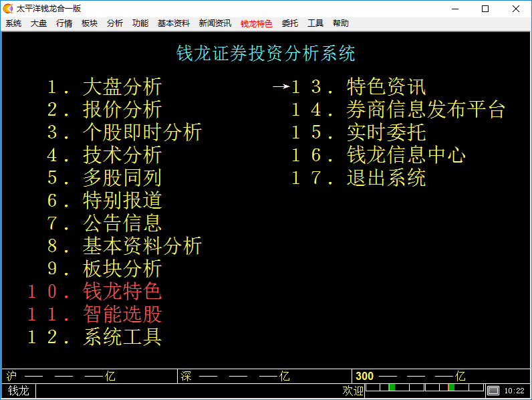Select 2. 报价分析 entry

click(x=104, y=109)
